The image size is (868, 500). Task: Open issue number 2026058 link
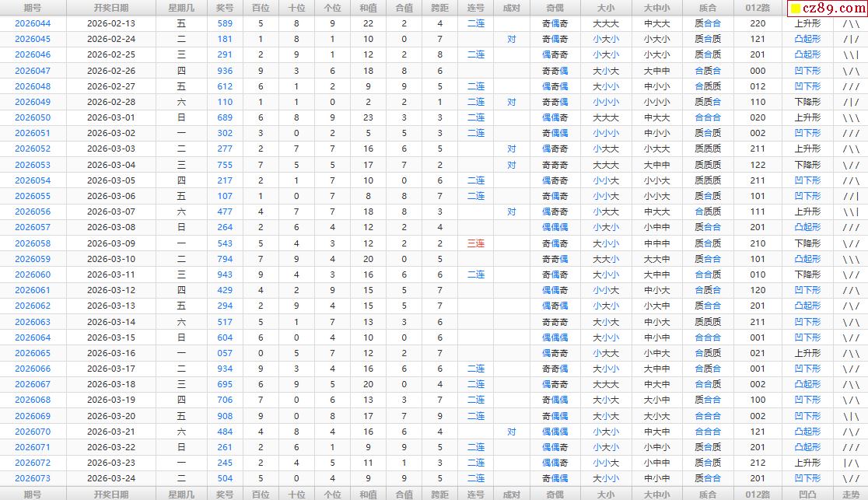(33, 243)
